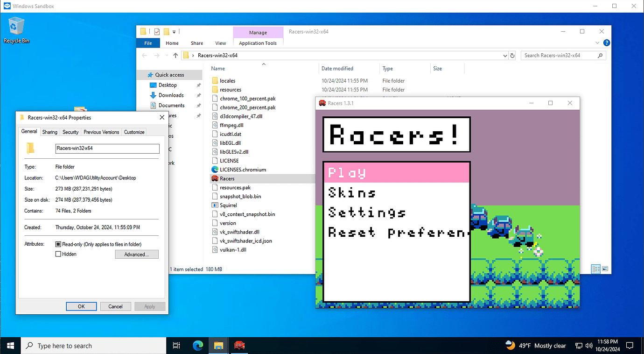644x354 pixels.
Task: Select the Racers executable in the file list
Action: point(227,178)
